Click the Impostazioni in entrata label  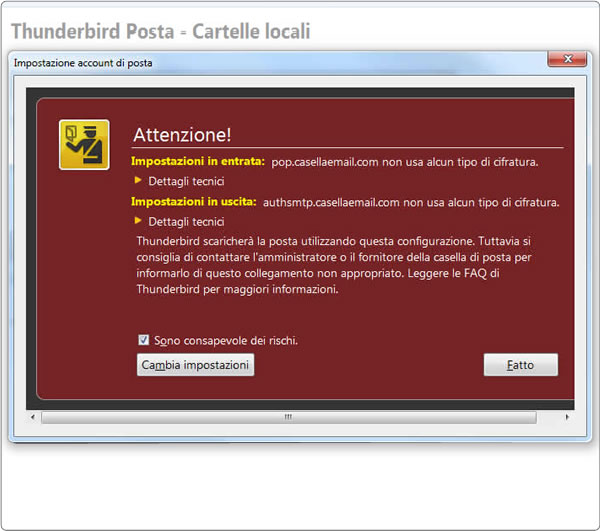198,161
